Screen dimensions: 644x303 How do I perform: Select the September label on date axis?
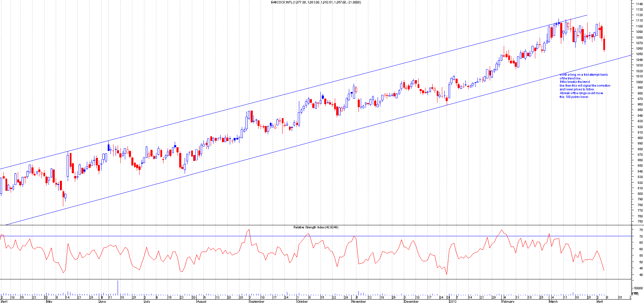pos(257,301)
